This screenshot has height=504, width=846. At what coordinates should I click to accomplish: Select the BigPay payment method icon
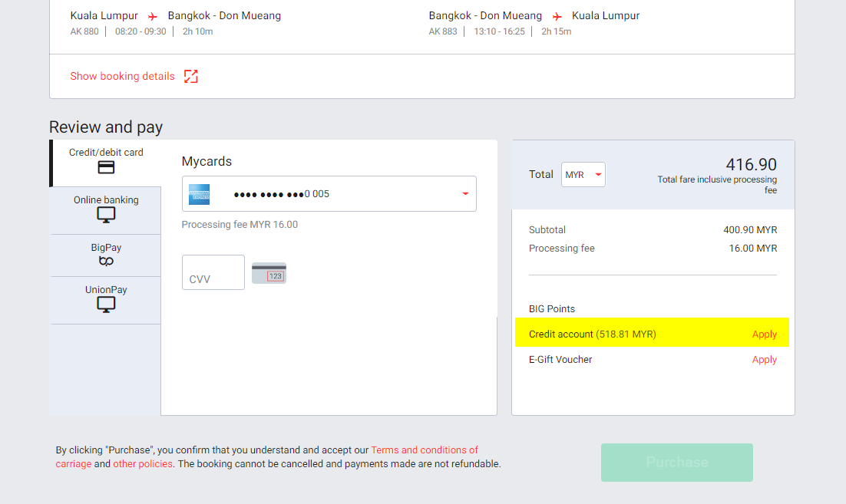pyautogui.click(x=105, y=260)
